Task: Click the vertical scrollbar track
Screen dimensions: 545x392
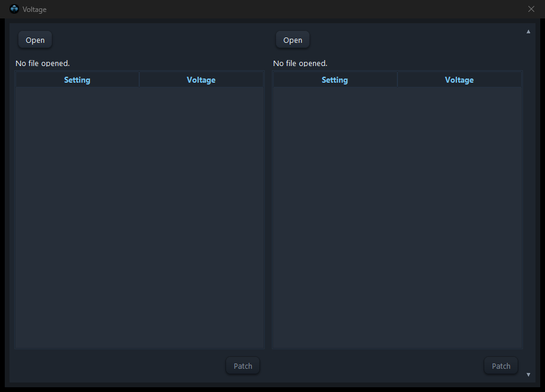Action: (x=528, y=203)
